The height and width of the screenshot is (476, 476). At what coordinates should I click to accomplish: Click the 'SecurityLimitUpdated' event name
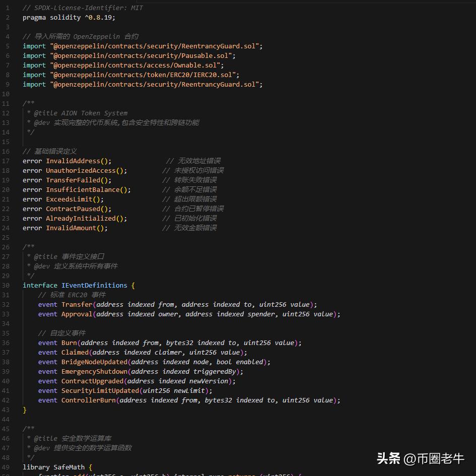100,391
